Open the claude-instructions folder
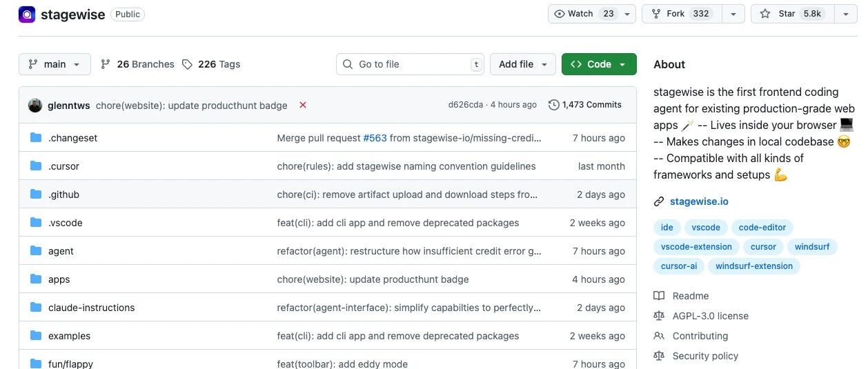 [92, 308]
